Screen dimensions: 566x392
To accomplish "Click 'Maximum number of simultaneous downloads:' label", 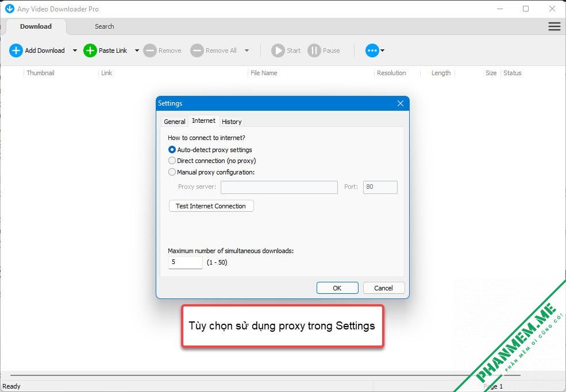I will click(230, 251).
